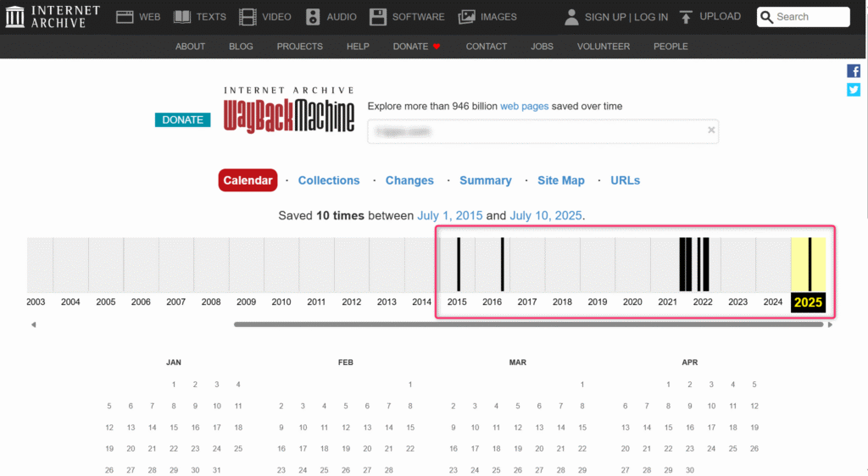Select the 2025 capture bar in timeline
The height and width of the screenshot is (476, 868).
pos(810,264)
